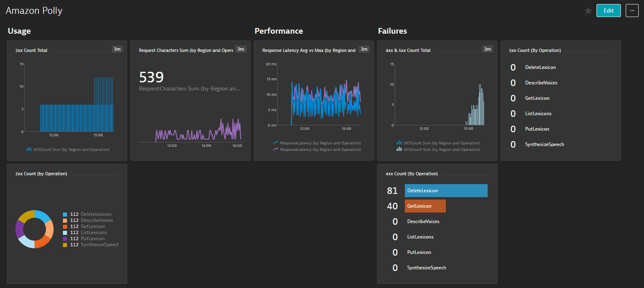This screenshot has width=644, height=288.
Task: Click the 4xx Count (By Operation) title
Action: 412,174
